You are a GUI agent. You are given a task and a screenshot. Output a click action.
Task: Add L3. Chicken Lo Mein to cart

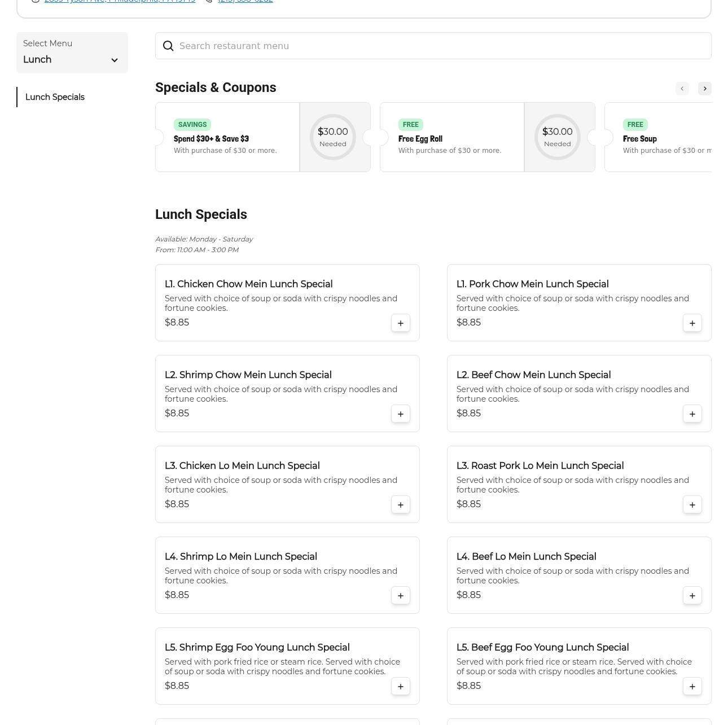pos(400,505)
